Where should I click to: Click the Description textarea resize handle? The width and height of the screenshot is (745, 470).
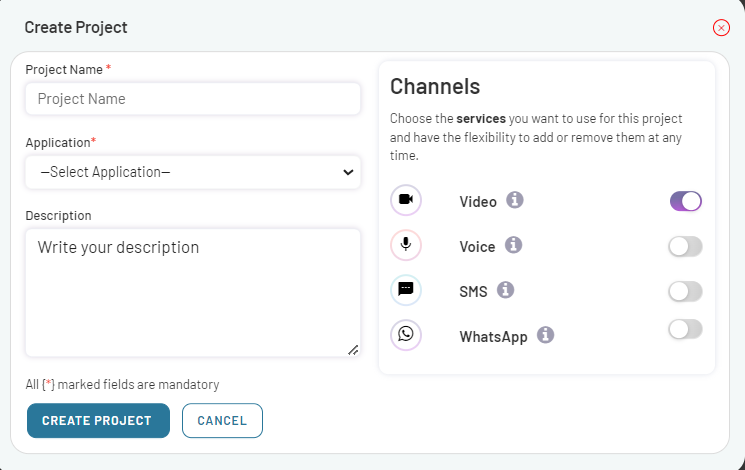(353, 350)
